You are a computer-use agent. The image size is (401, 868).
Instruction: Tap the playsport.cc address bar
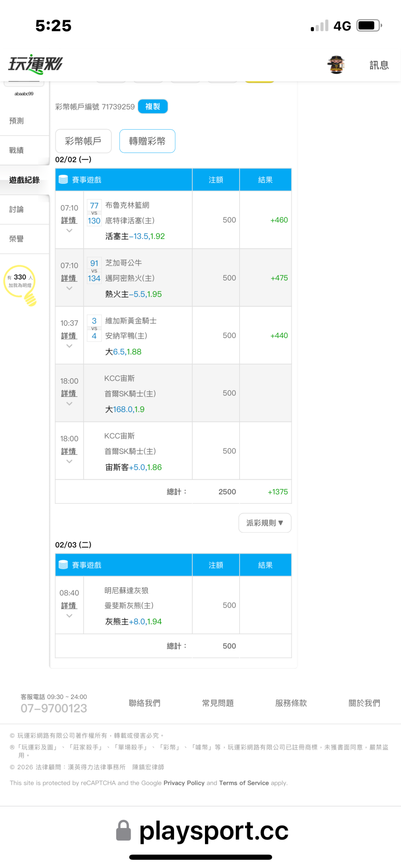tap(213, 831)
